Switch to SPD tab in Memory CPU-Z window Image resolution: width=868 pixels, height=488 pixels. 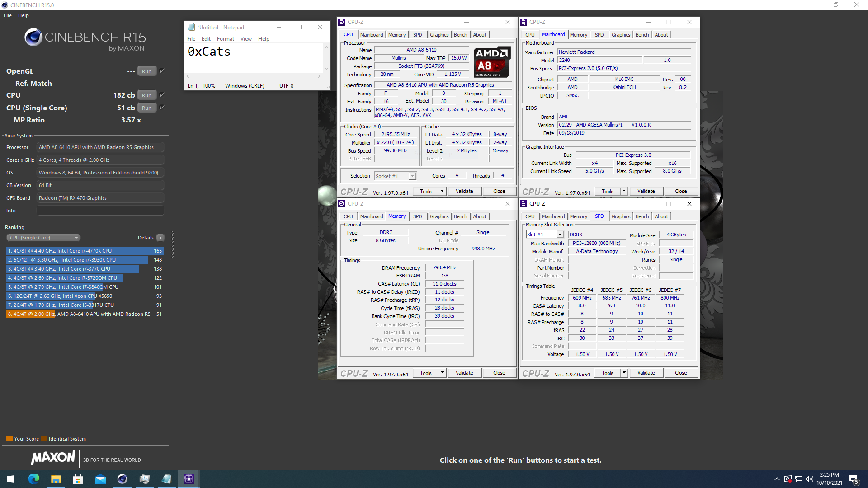[417, 216]
